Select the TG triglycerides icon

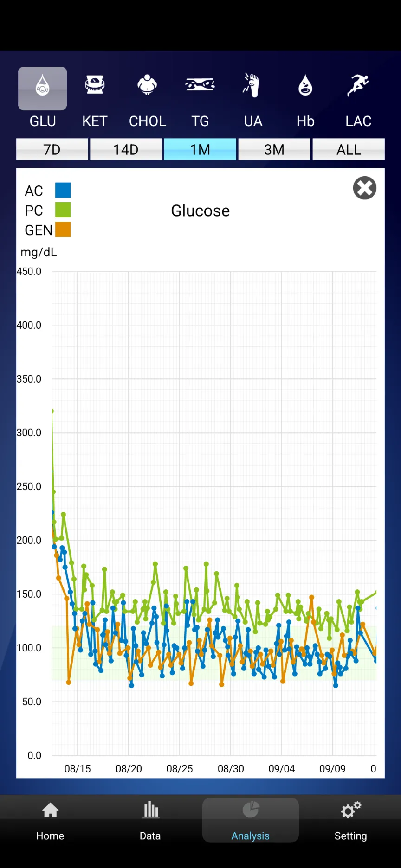[x=200, y=86]
